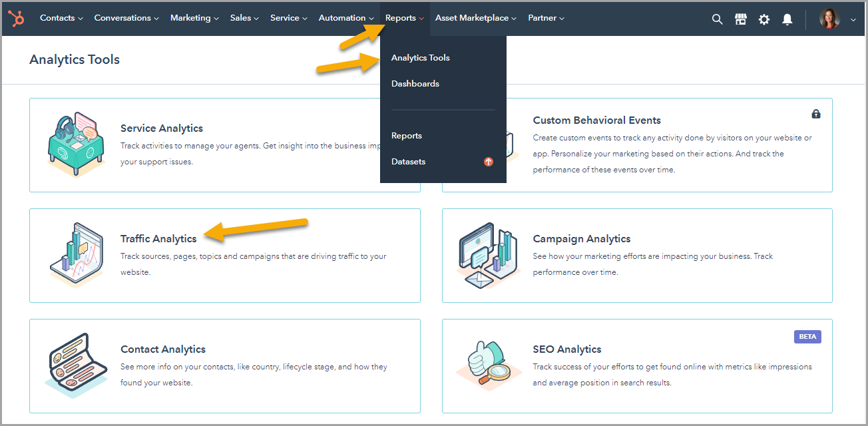Open the notifications bell
868x426 pixels.
(787, 19)
